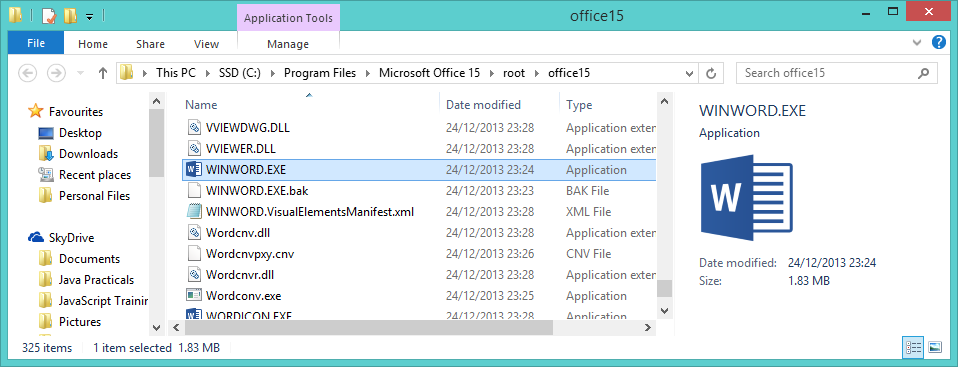The image size is (958, 367).
Task: Click the navigation pane scroll down arrow
Action: (x=156, y=328)
